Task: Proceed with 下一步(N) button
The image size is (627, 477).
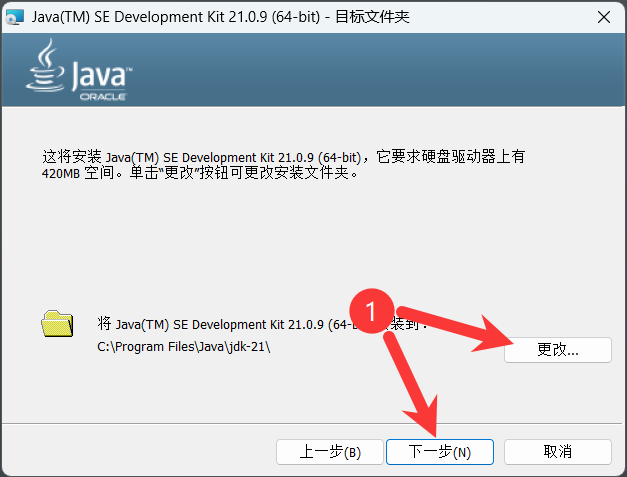Action: coord(440,452)
